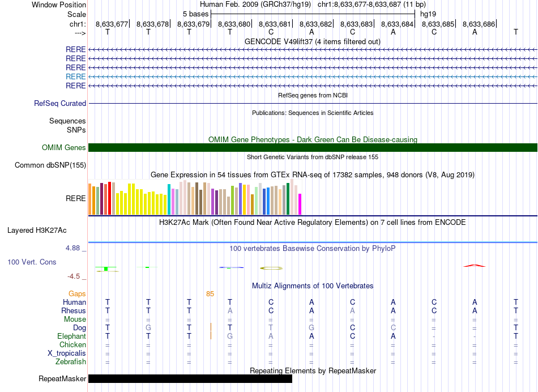The height and width of the screenshot is (392, 538).
Task: Open the RepeatMasker track label
Action: coord(62,378)
